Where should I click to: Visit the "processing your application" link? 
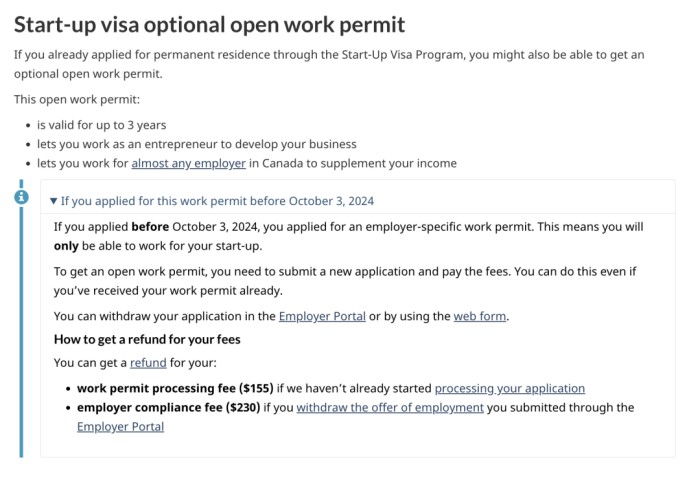tap(509, 388)
